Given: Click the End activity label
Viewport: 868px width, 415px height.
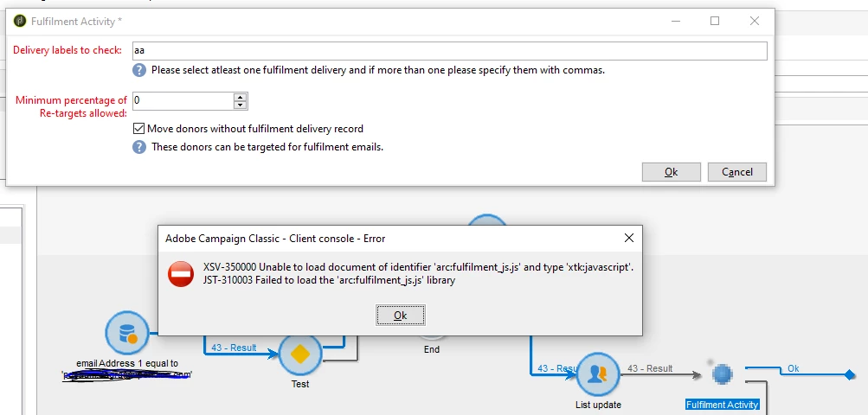Looking at the screenshot, I should point(431,349).
